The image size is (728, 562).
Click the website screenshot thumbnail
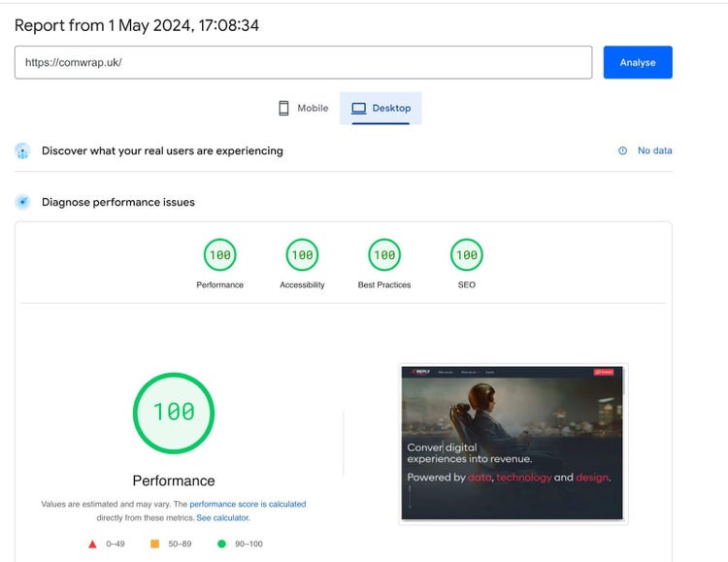pyautogui.click(x=513, y=444)
